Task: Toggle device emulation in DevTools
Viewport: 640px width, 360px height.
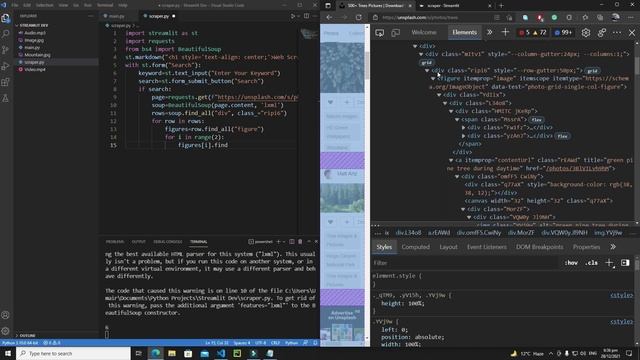Action: click(x=396, y=33)
